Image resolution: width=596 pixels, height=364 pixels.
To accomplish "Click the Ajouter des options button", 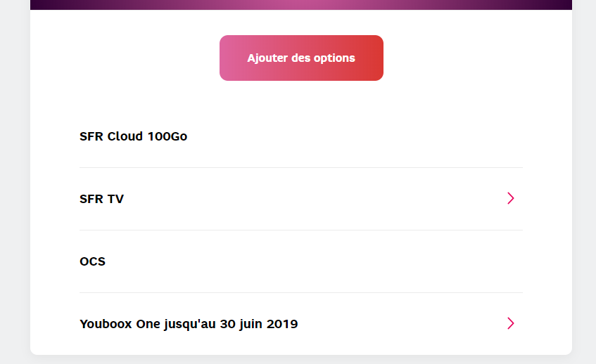I will click(x=301, y=58).
